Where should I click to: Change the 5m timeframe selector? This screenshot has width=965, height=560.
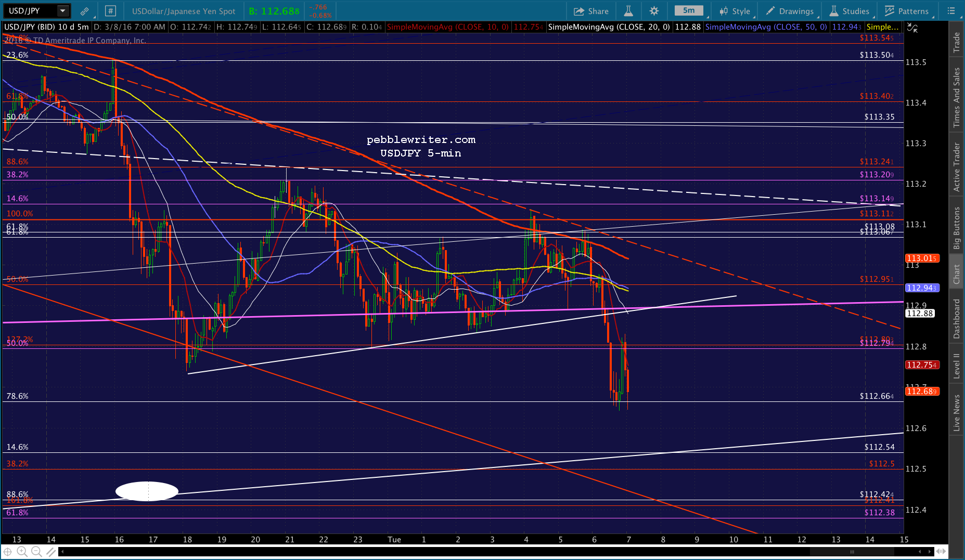pos(689,10)
